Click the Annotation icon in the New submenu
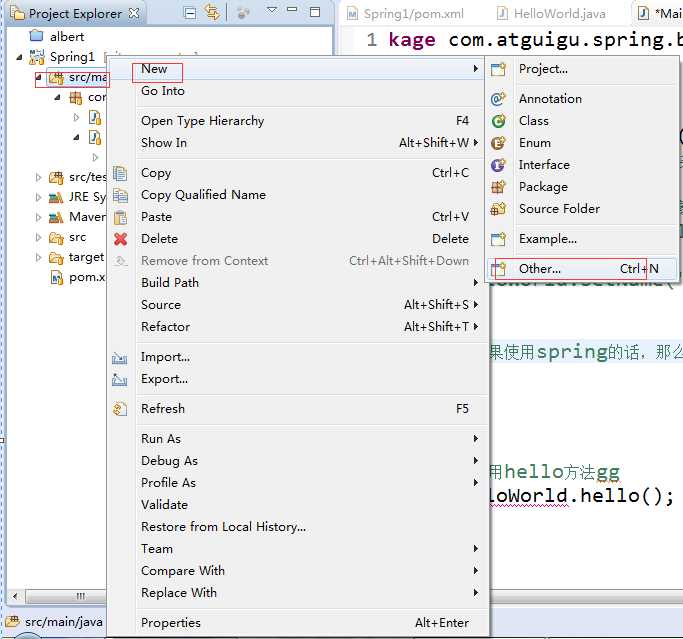Screen dimensions: 683x639 [x=498, y=99]
